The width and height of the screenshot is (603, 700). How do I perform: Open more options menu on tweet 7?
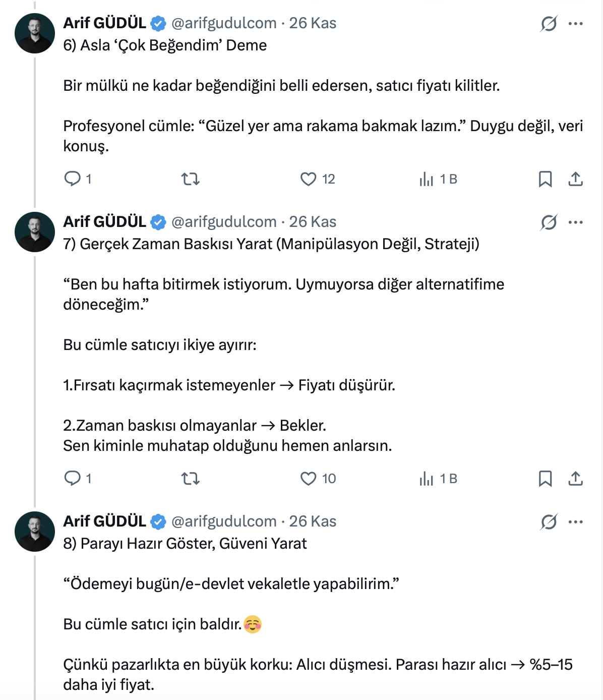tap(575, 222)
